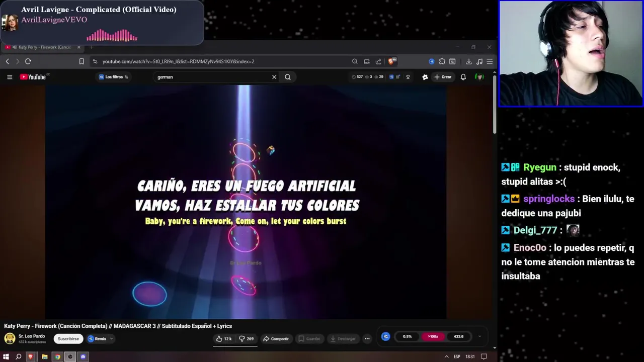Screen dimensions: 644x362
Task: Dislike the video (269)
Action: pyautogui.click(x=247, y=339)
